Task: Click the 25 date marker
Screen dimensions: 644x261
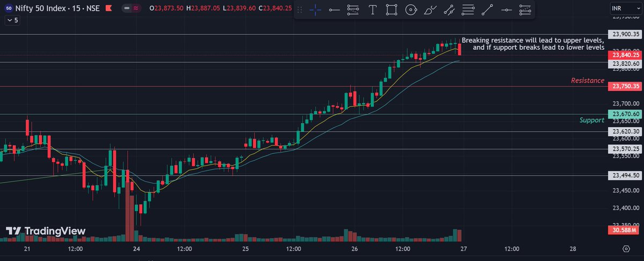Action: point(245,249)
